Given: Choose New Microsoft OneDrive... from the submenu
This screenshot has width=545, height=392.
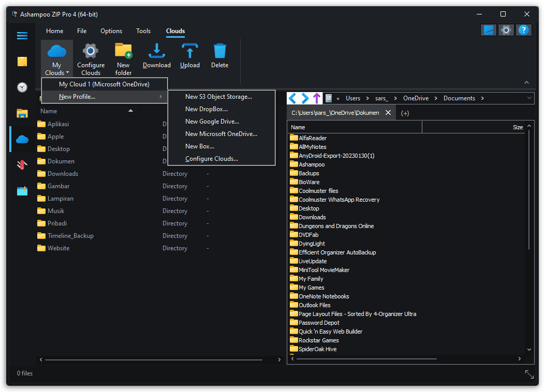Looking at the screenshot, I should [x=222, y=133].
